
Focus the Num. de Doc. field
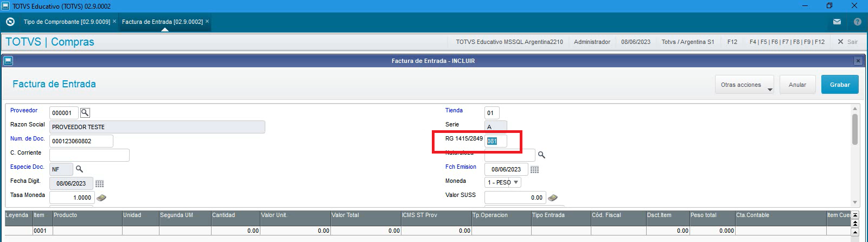[81, 141]
